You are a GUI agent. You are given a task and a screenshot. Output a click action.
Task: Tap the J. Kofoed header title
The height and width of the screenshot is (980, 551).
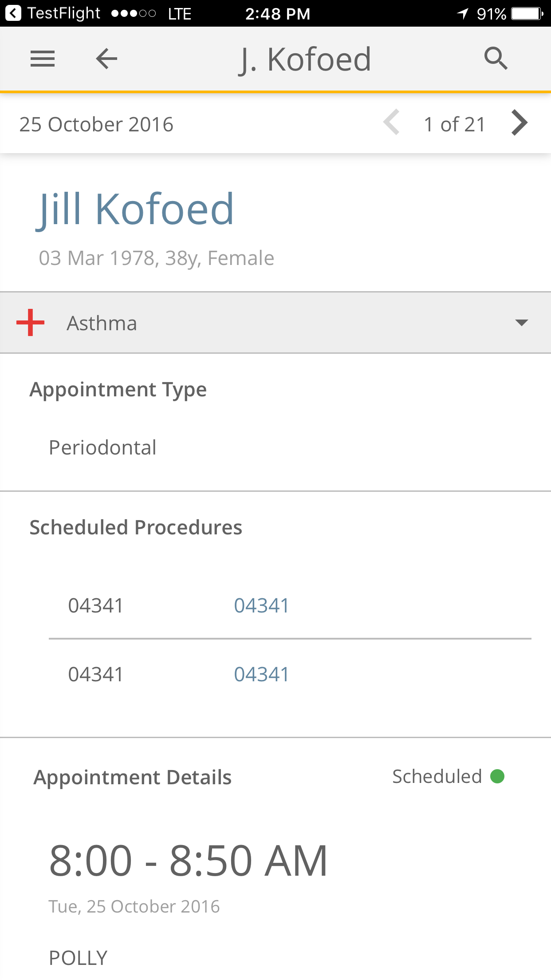pyautogui.click(x=305, y=59)
